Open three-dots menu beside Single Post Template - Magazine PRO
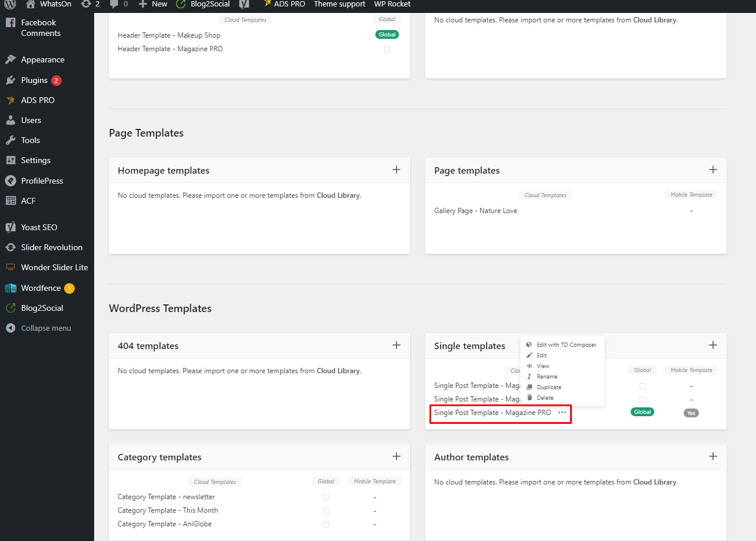 click(562, 413)
